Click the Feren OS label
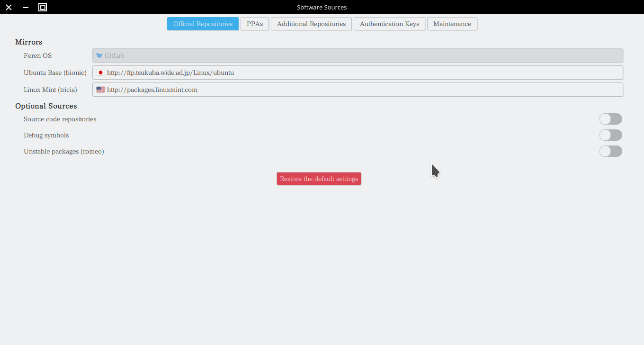The height and width of the screenshot is (345, 644). tap(38, 55)
